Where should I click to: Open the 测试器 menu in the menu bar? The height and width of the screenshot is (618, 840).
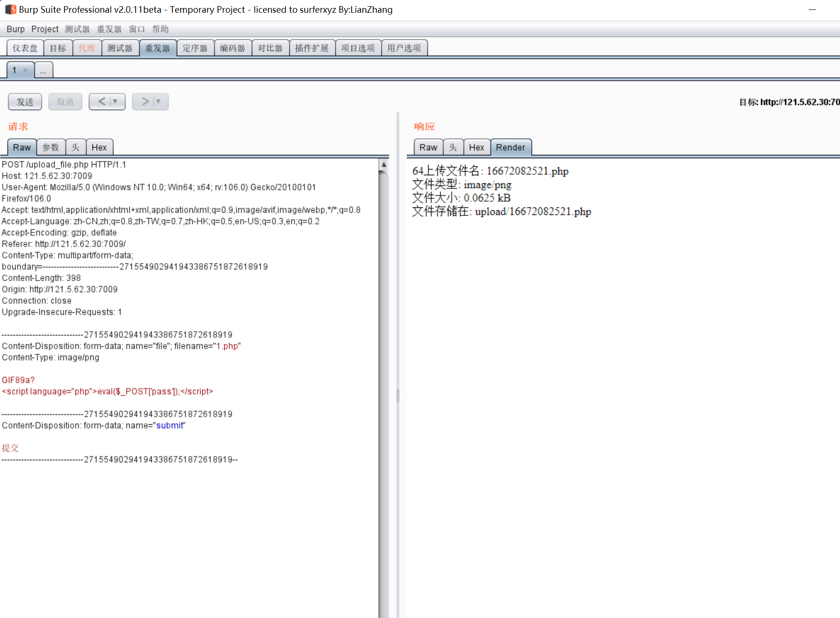[x=77, y=29]
